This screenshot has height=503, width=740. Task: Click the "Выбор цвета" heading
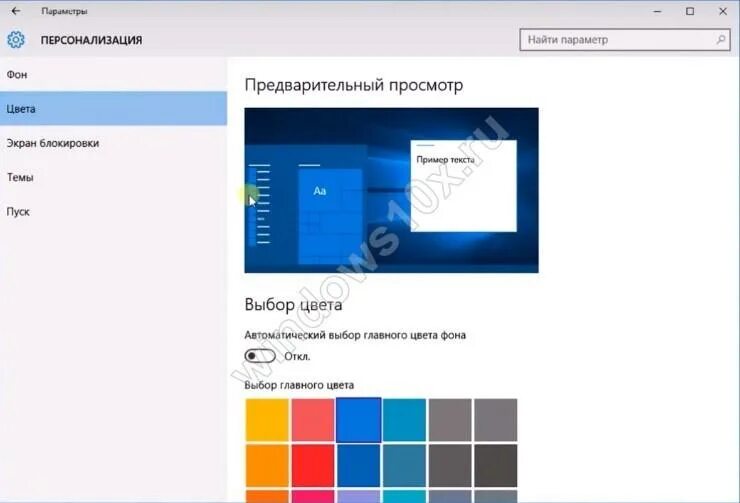[293, 305]
